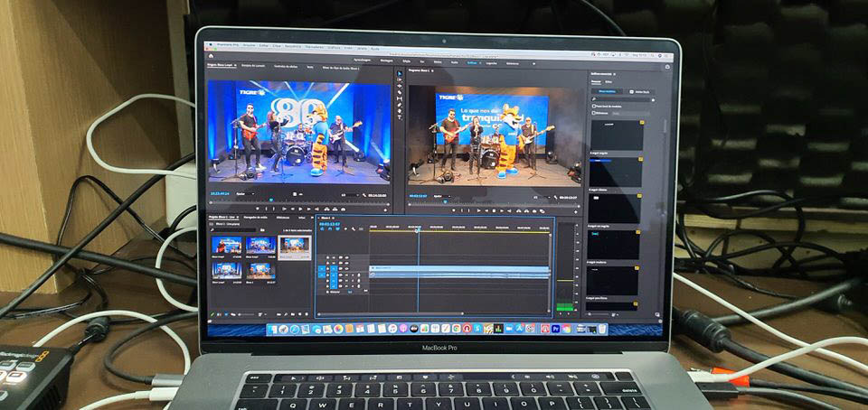This screenshot has height=410, width=868.
Task: Toggle the first checkbox in Essential Graphics panel
Action: [593, 105]
